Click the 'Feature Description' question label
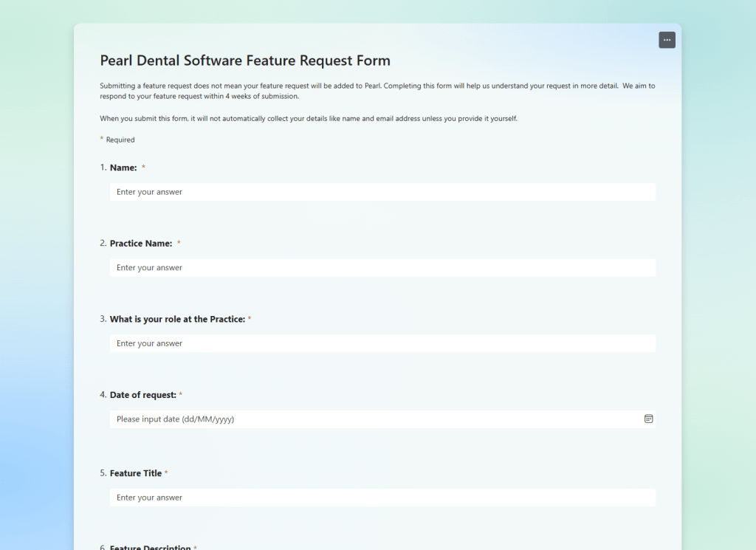Image resolution: width=756 pixels, height=550 pixels. [x=151, y=547]
